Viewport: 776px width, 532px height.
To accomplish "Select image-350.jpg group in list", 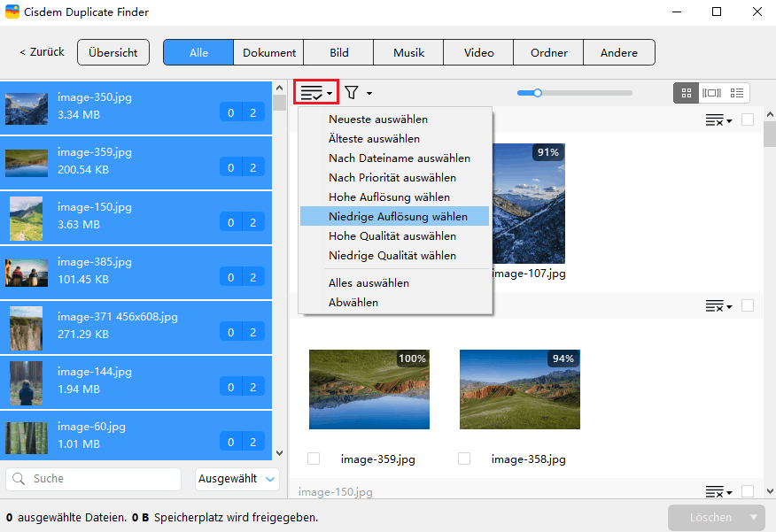I will click(136, 108).
